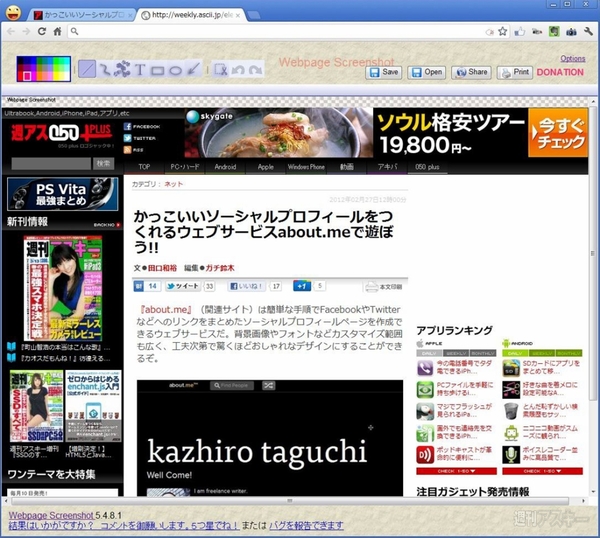The width and height of the screenshot is (600, 538).
Task: Print the screenshot
Action: click(x=515, y=72)
